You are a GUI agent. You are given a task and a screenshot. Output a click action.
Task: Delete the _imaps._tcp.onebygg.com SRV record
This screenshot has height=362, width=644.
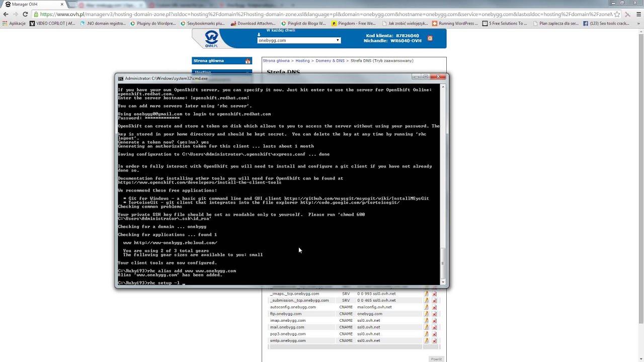click(434, 294)
